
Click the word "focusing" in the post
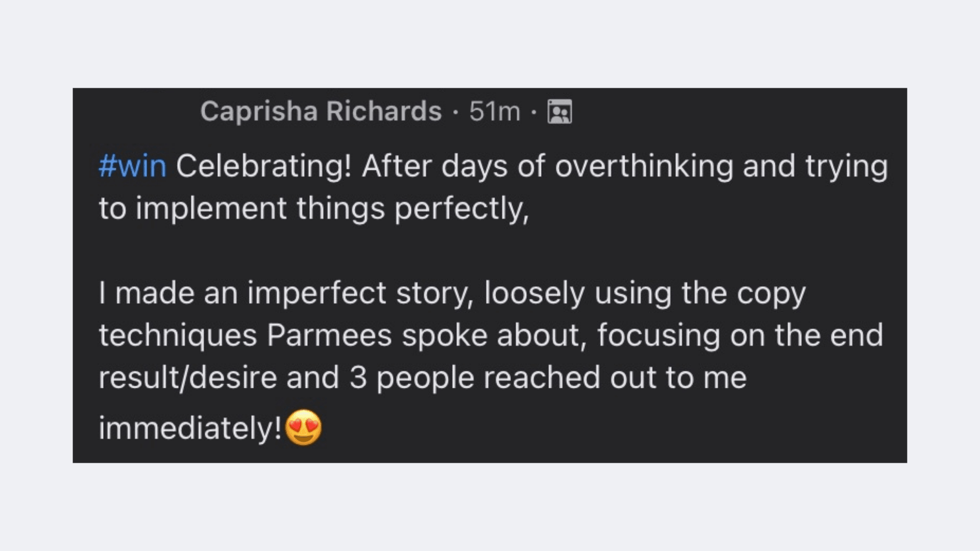click(x=658, y=335)
